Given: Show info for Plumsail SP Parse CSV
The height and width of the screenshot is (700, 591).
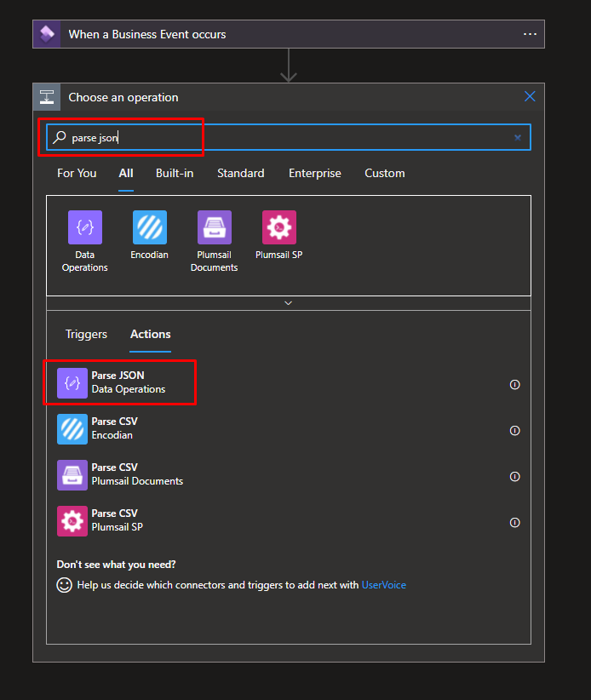Looking at the screenshot, I should [x=514, y=522].
